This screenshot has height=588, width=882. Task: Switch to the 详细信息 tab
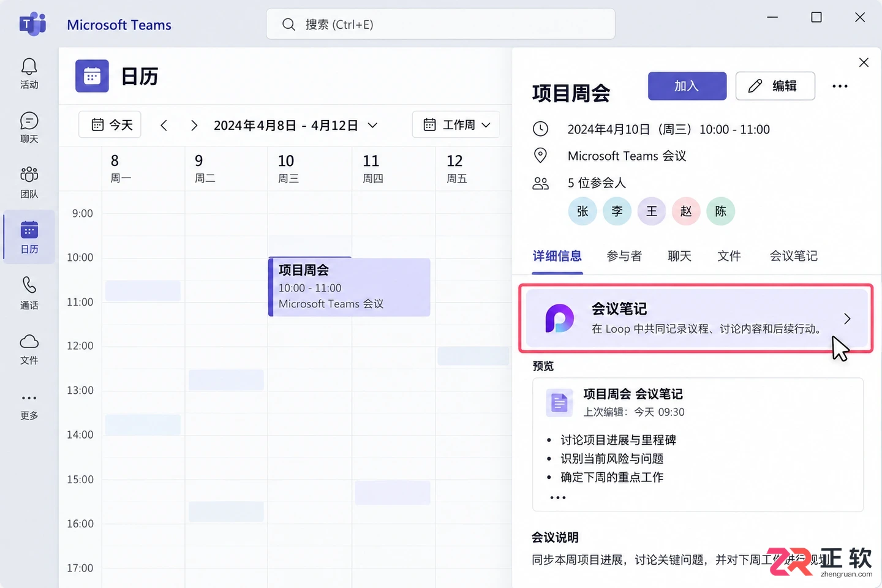click(x=557, y=256)
